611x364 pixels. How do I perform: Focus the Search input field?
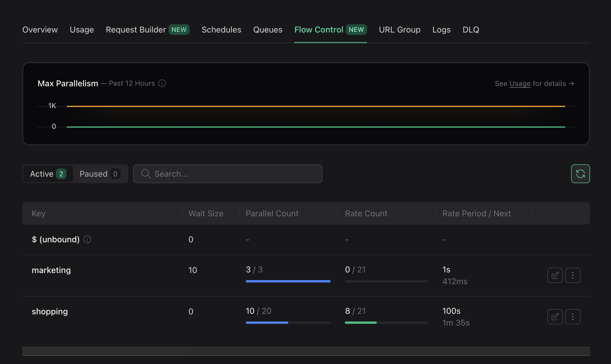tap(234, 174)
